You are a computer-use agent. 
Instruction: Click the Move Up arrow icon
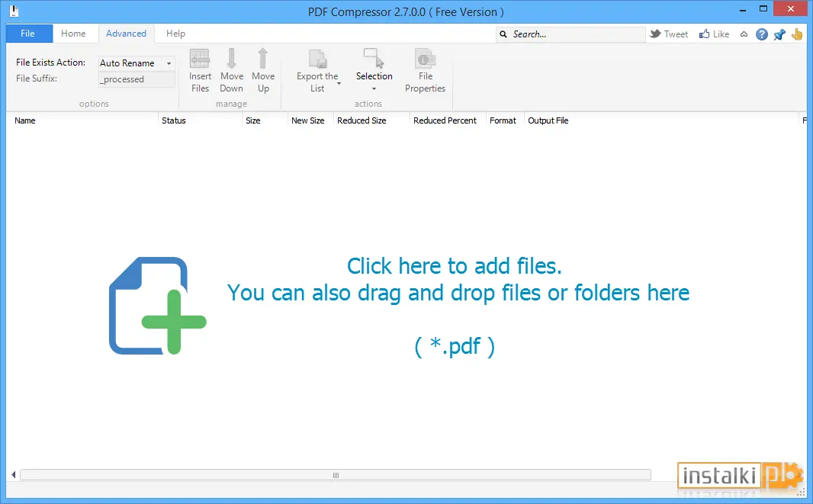click(x=263, y=59)
